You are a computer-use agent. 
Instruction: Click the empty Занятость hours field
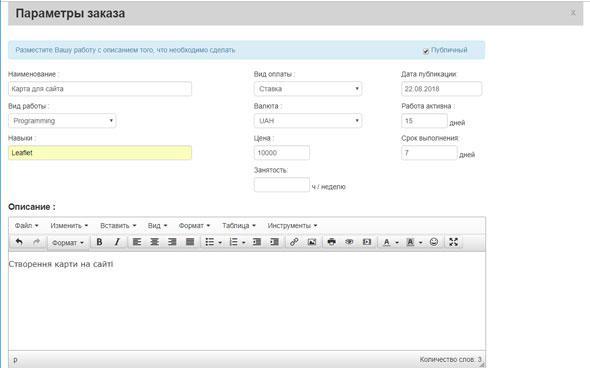(282, 185)
